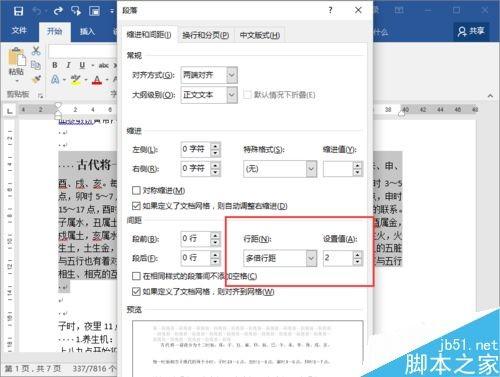This screenshot has height=377, width=500.
Task: Open clipboard pane launcher icon
Action: 41,96
